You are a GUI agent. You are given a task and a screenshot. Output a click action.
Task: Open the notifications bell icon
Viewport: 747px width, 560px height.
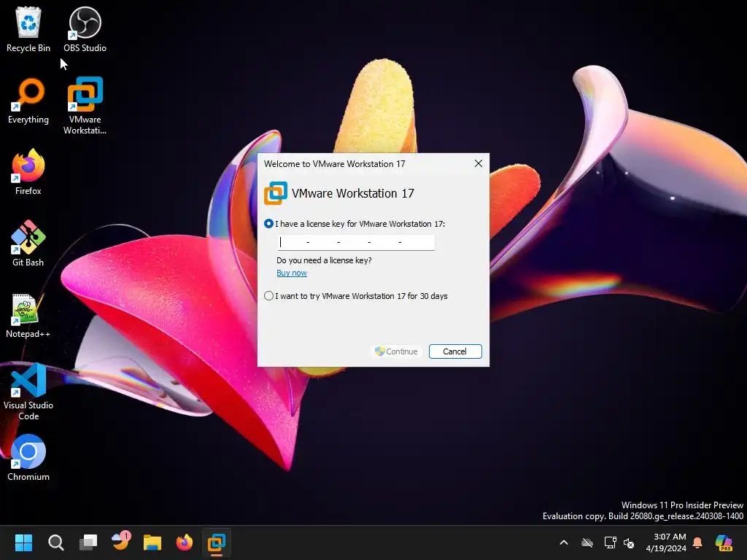tap(697, 542)
